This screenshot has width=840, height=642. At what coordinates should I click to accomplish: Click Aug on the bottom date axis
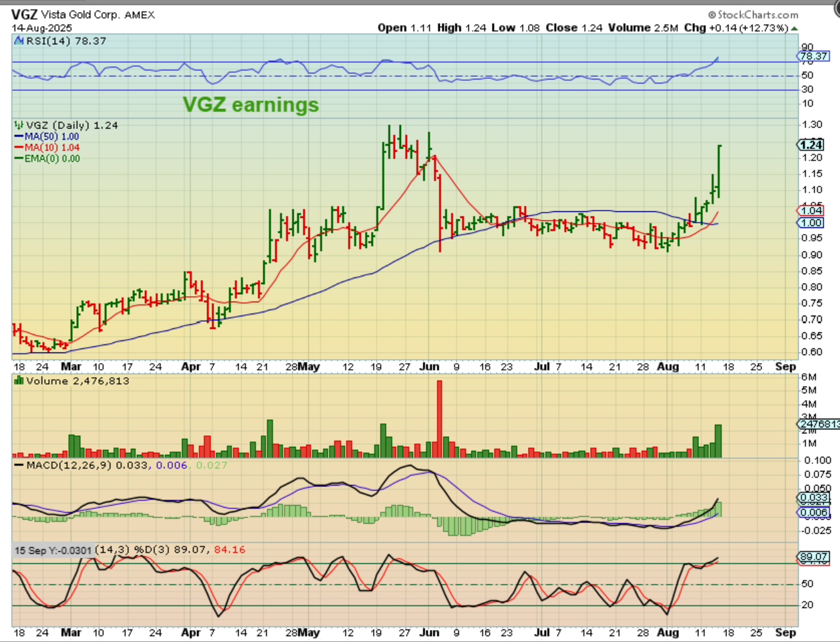(668, 633)
